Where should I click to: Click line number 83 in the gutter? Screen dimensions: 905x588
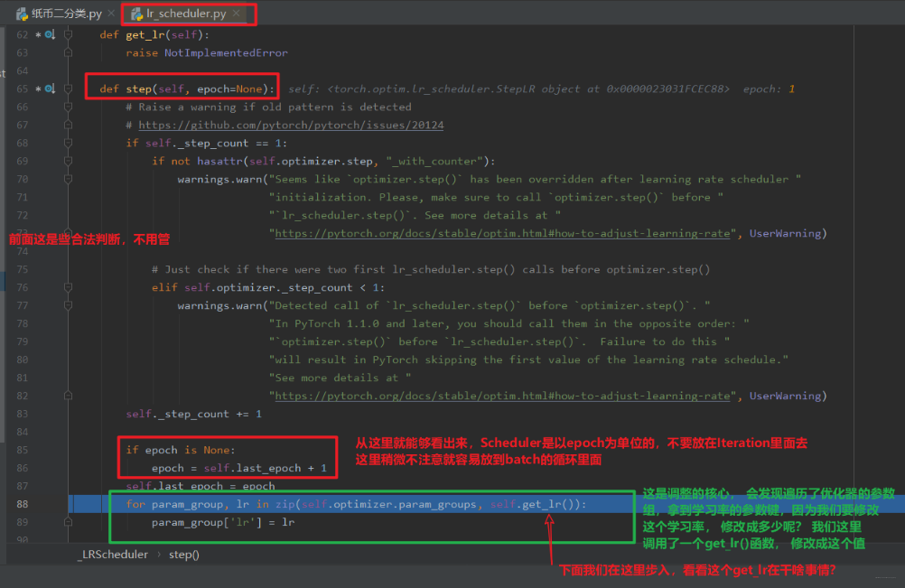pyautogui.click(x=22, y=414)
